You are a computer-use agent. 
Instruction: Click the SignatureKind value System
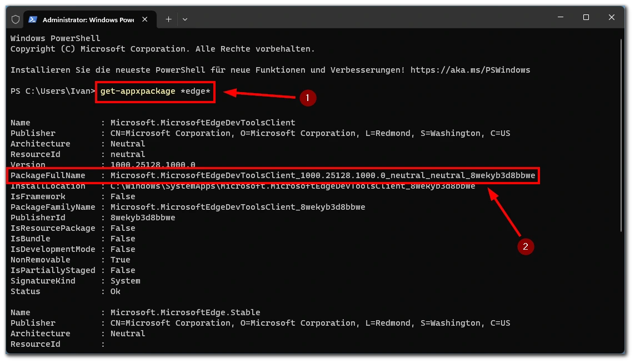[125, 281]
